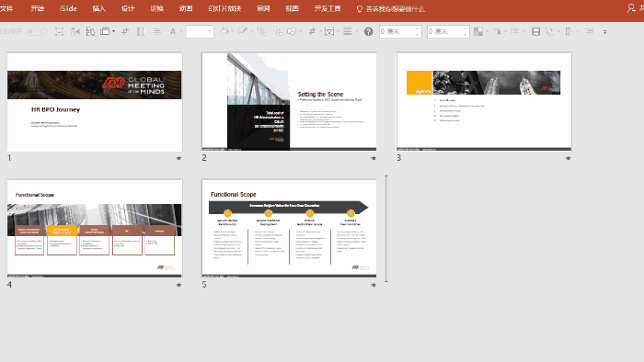Switch to the 切换 ribbon tab
644x362 pixels.
[157, 8]
